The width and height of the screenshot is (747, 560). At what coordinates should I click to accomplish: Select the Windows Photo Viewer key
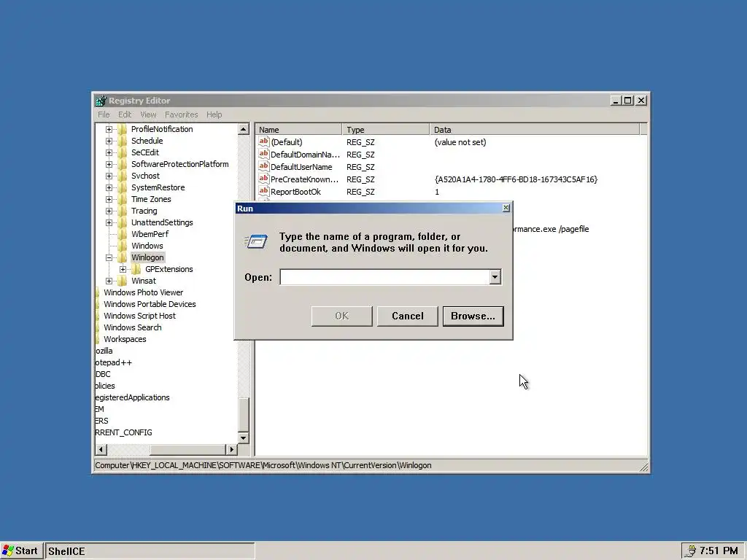pos(144,292)
